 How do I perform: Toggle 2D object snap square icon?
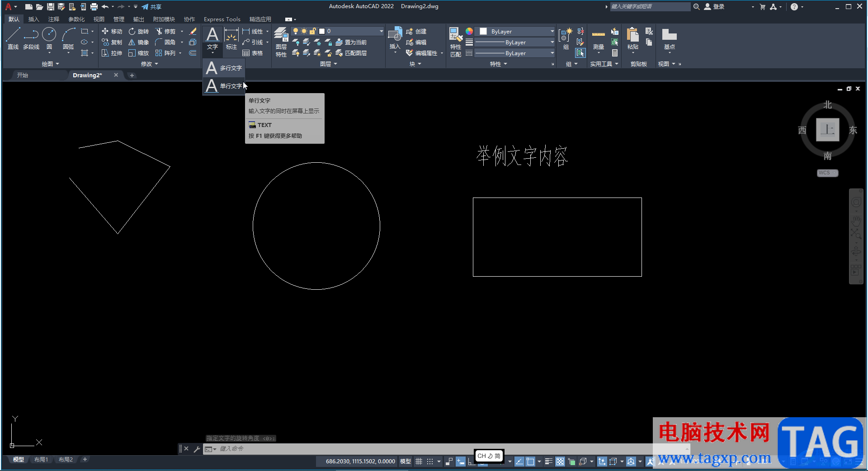pyautogui.click(x=530, y=462)
